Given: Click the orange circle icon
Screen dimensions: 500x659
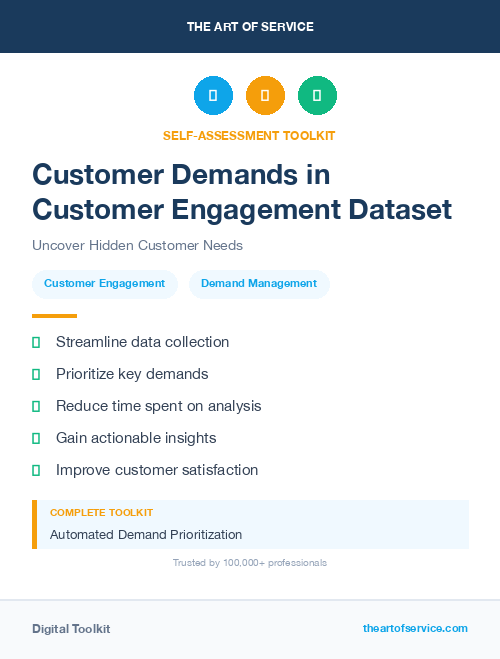Looking at the screenshot, I should (265, 95).
